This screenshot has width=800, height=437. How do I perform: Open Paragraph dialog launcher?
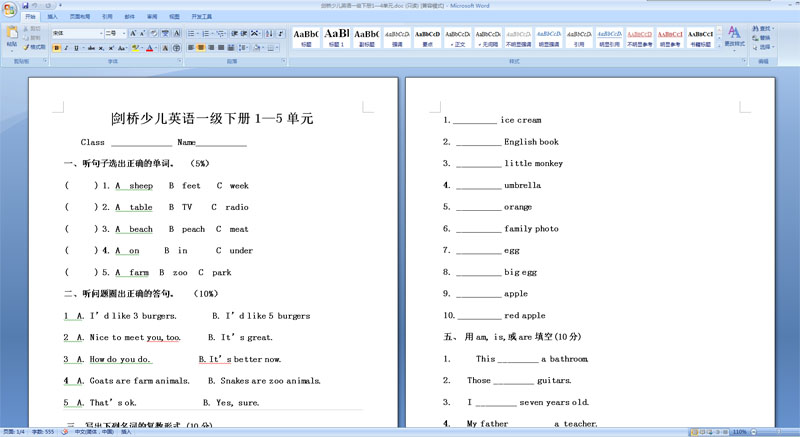click(284, 61)
